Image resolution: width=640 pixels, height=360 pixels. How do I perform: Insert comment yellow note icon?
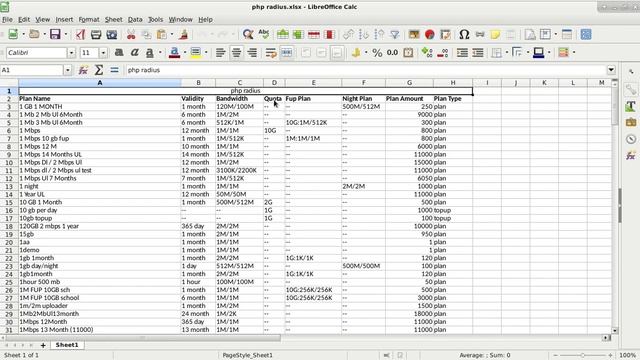[x=495, y=34]
